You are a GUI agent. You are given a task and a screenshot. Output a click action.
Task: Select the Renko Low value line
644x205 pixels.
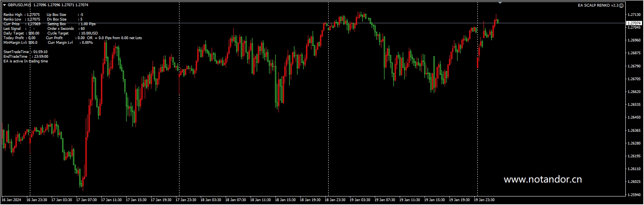[22, 19]
